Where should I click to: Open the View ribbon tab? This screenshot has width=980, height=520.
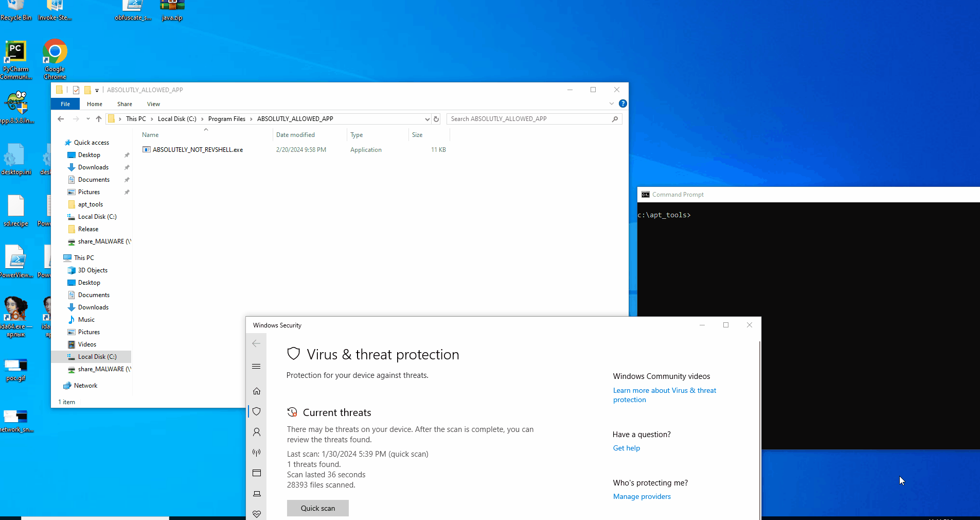[x=153, y=104]
